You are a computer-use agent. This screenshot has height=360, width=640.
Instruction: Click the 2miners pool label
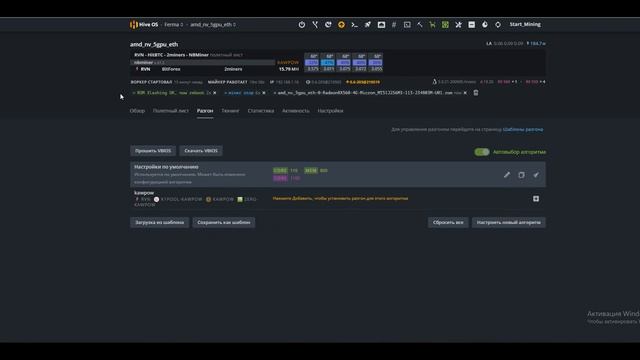point(233,69)
